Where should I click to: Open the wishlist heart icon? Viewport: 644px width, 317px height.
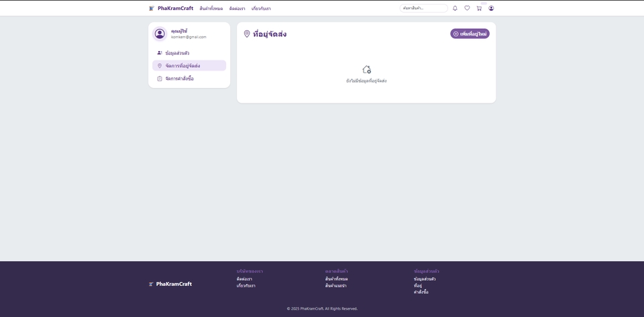[467, 8]
